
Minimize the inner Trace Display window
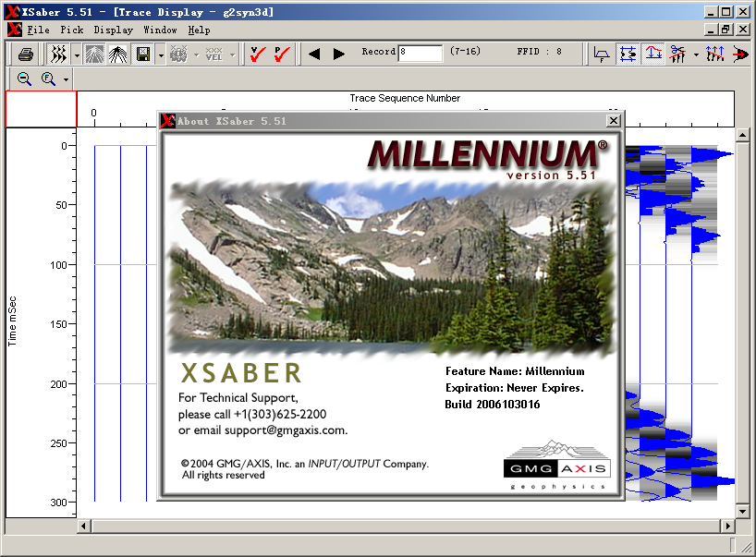click(x=711, y=30)
